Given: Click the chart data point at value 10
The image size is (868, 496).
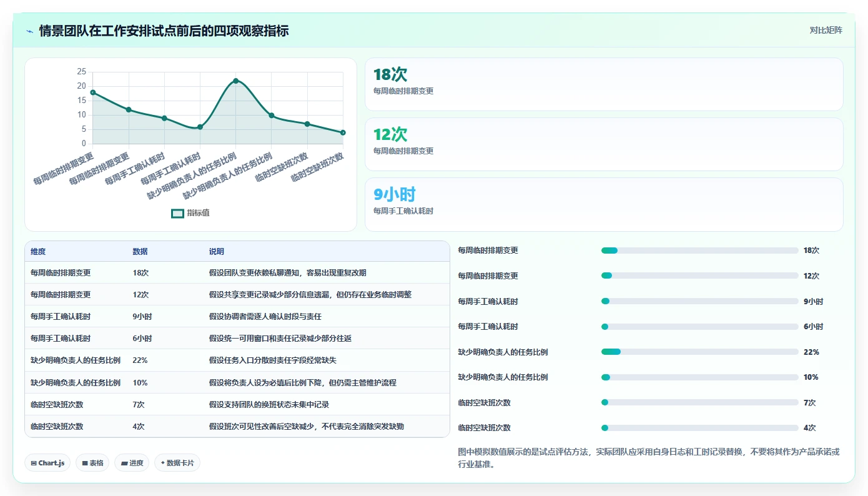Looking at the screenshot, I should coord(272,115).
